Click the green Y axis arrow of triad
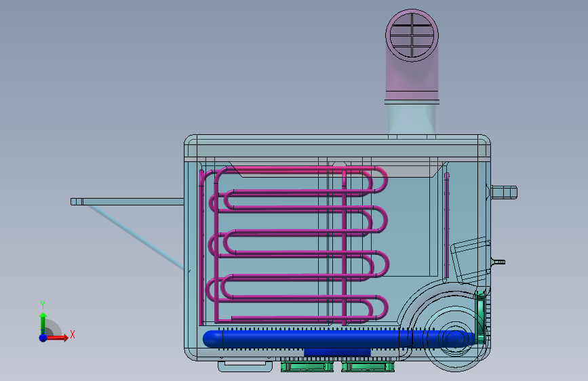This screenshot has height=381, width=588. [43, 323]
